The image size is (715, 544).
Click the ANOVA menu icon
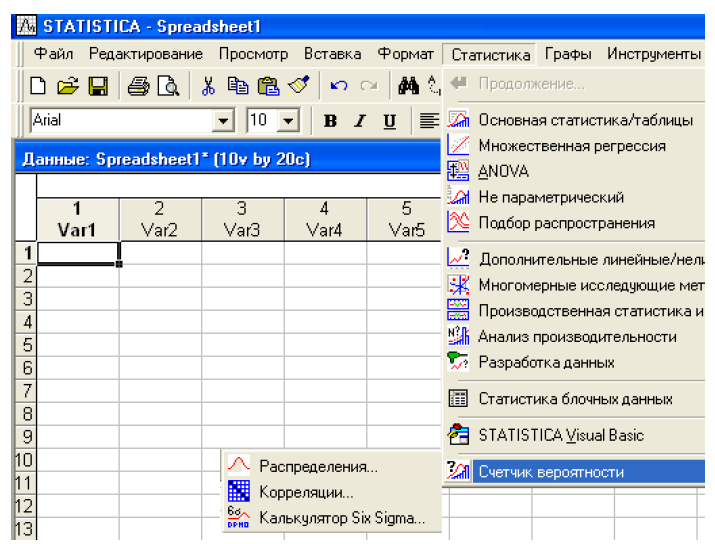click(x=458, y=171)
